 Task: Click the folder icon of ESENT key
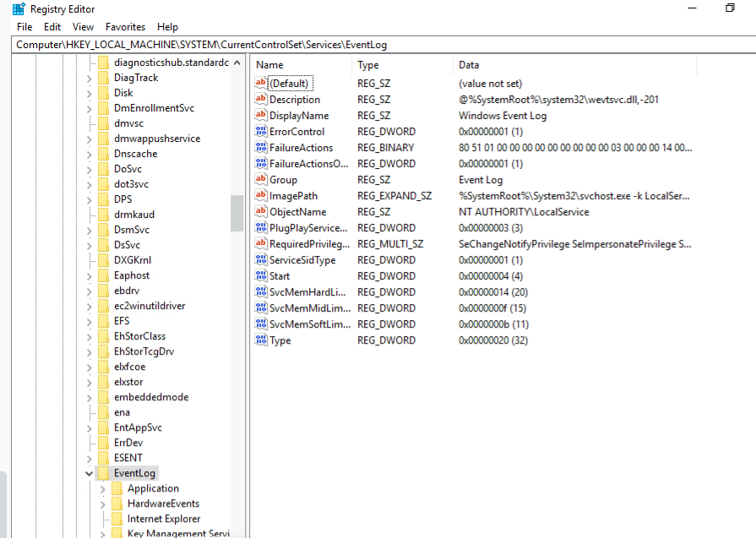point(103,458)
